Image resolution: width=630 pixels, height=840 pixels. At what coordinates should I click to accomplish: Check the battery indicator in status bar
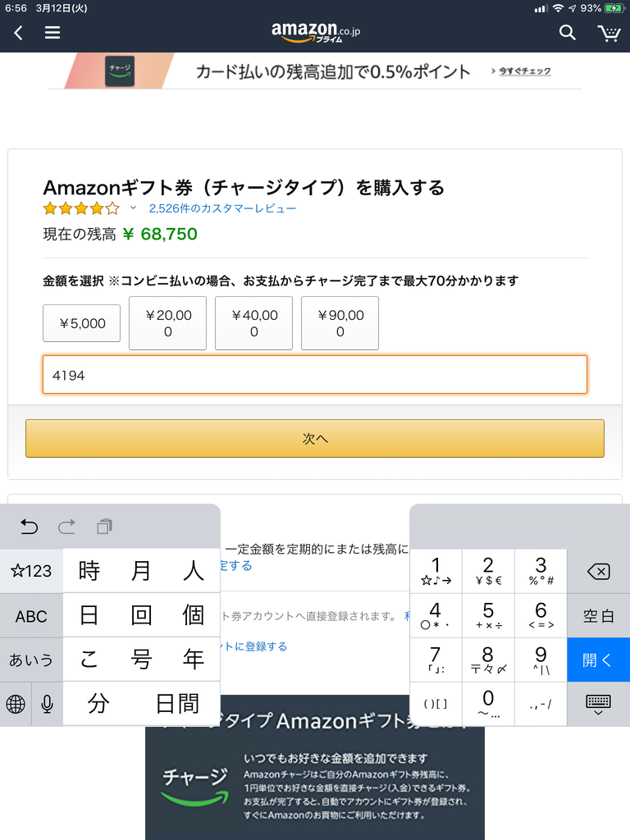[x=614, y=8]
